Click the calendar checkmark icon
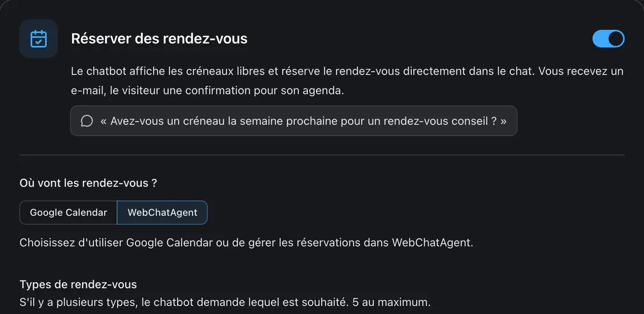This screenshot has width=644, height=314. tap(39, 39)
